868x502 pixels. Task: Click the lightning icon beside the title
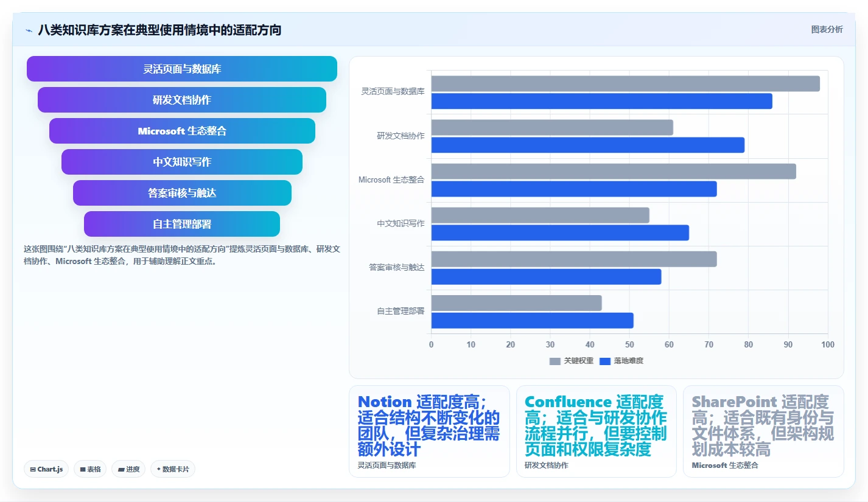[29, 30]
